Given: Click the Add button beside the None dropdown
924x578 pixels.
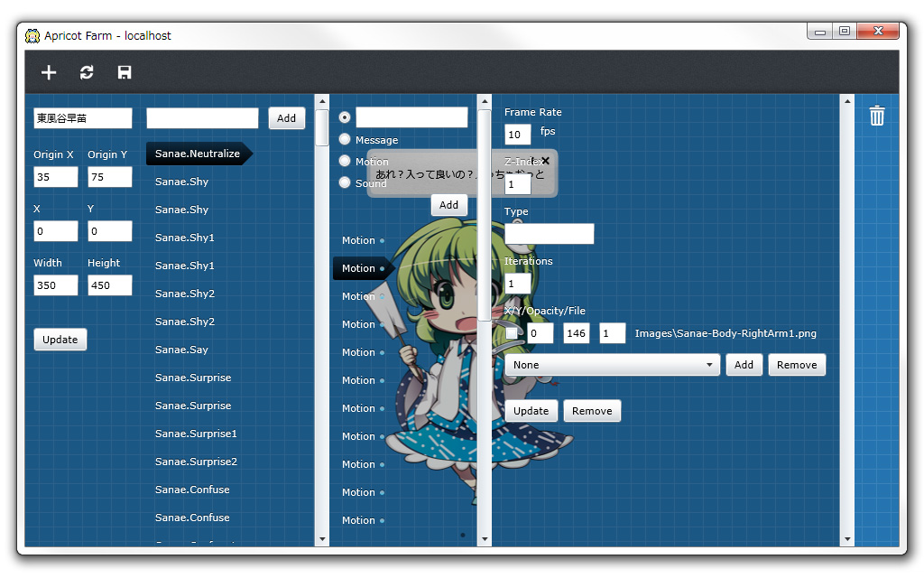Looking at the screenshot, I should pyautogui.click(x=744, y=365).
